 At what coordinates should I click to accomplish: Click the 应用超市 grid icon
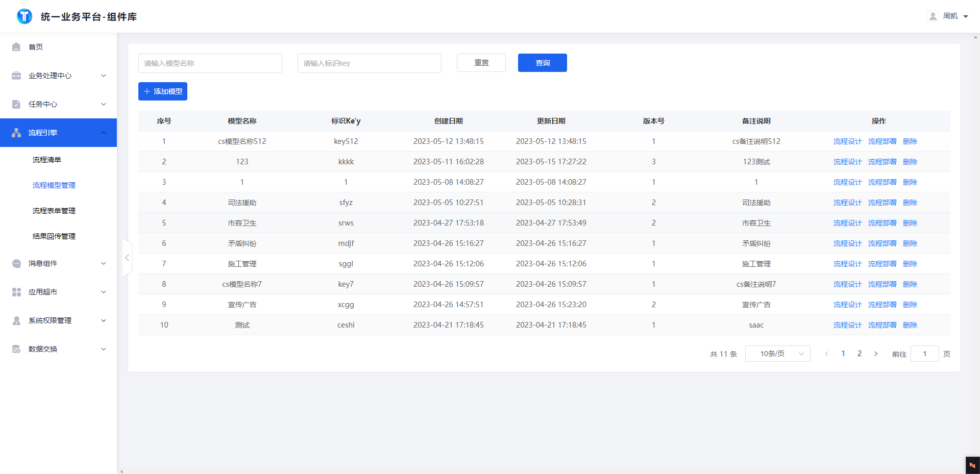coord(16,292)
